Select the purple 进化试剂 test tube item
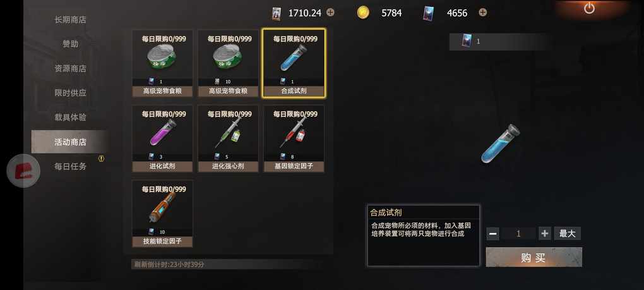 (x=162, y=138)
